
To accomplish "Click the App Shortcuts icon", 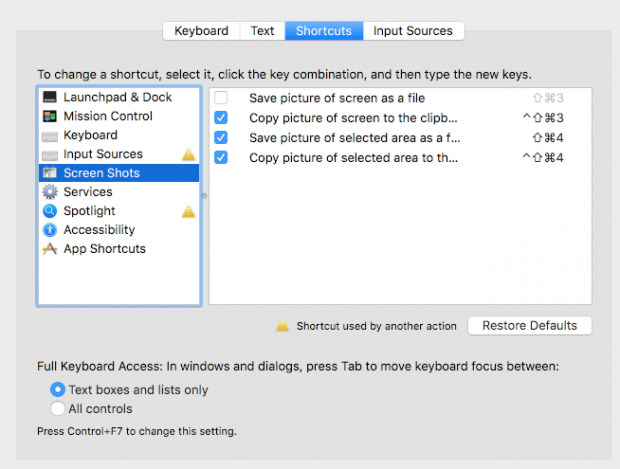I will click(50, 249).
